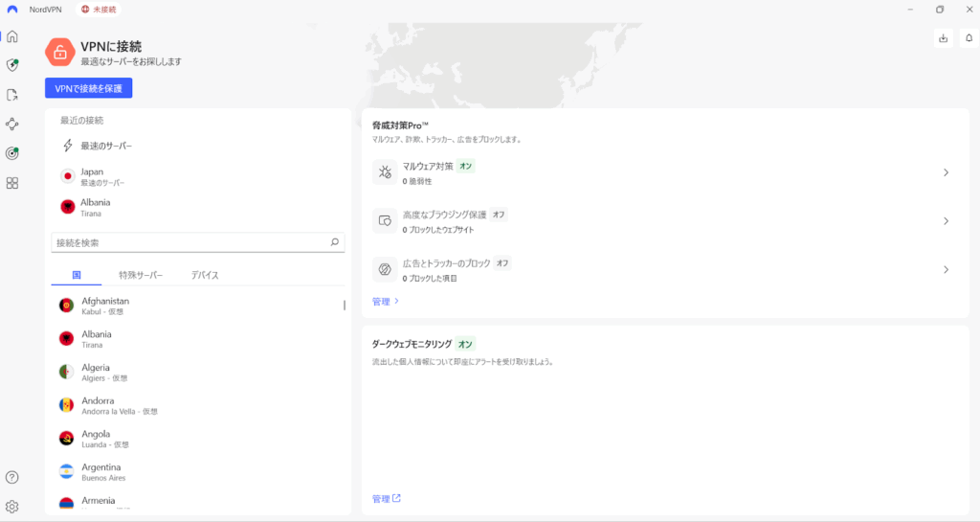Viewport: 980px width, 522px height.
Task: Switch to the 特殊サーバー tab
Action: point(141,276)
